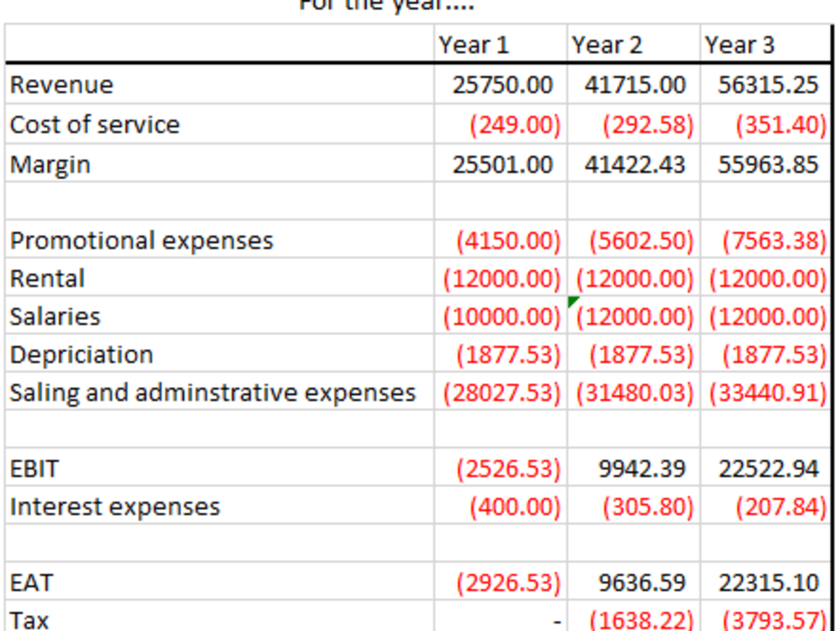Select Year 2 EBIT value 9942.39
840x631 pixels.
pos(633,468)
